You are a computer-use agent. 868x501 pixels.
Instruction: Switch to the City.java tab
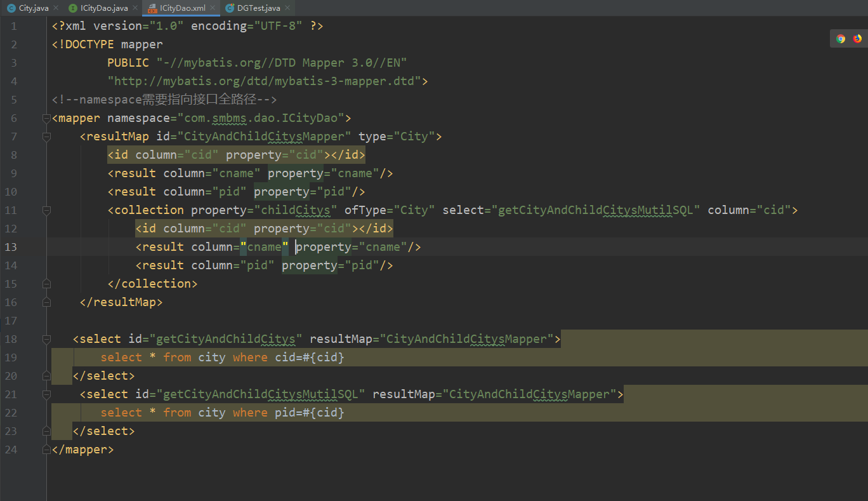(33, 8)
